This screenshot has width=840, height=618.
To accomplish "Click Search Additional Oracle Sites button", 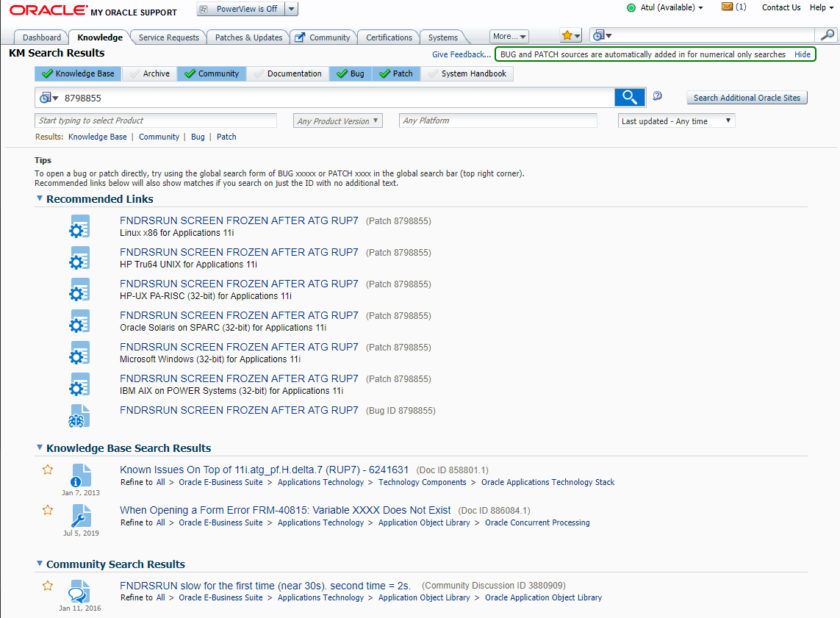I will pos(747,98).
